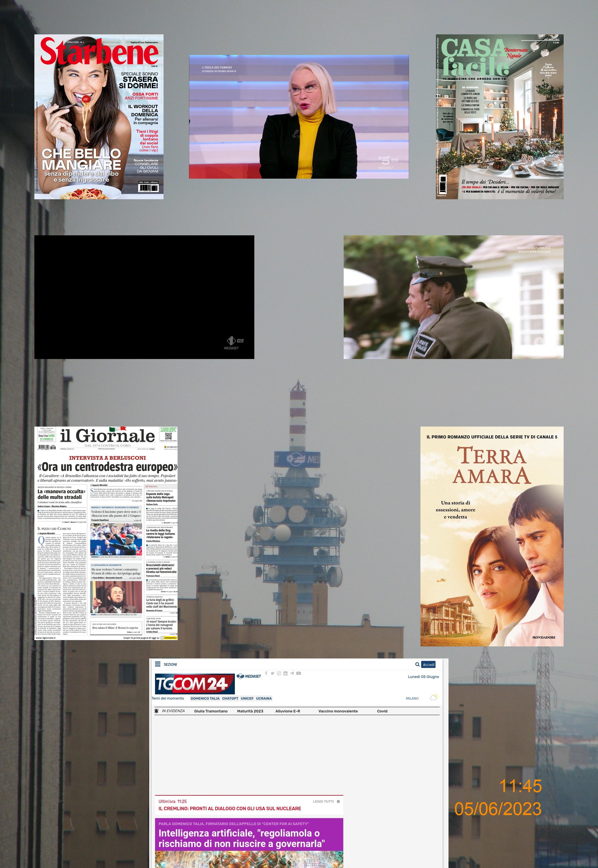Open the Vaccino monovalente highlight
Screen dimensions: 598x868
338,711
